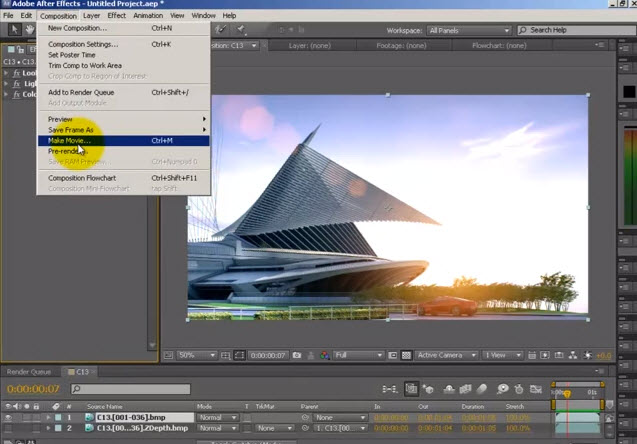Select the Hand tool
The width and height of the screenshot is (637, 444).
coord(29,29)
